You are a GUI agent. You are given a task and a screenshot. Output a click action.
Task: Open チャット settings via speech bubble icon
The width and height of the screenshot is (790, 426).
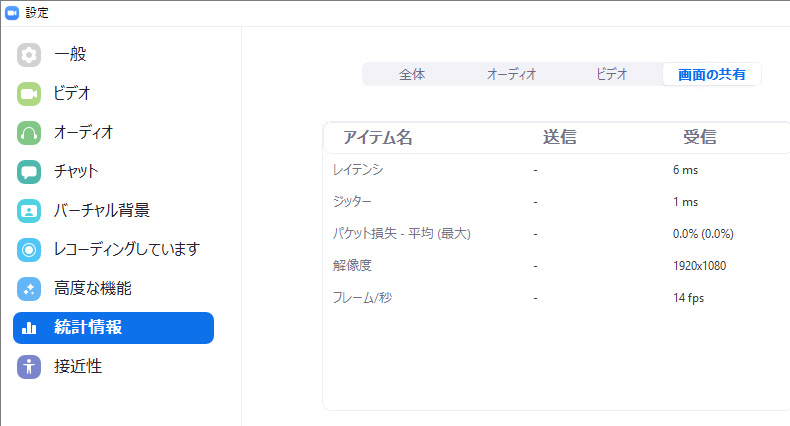29,171
